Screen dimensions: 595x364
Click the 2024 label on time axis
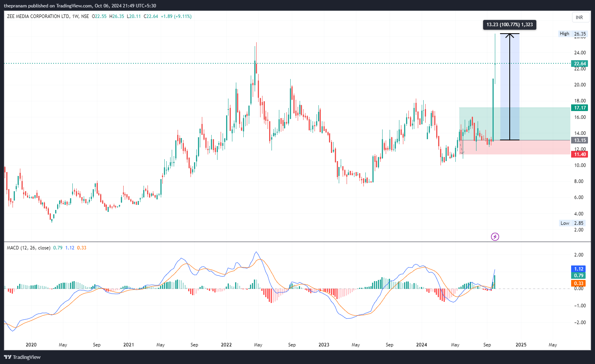(x=421, y=345)
